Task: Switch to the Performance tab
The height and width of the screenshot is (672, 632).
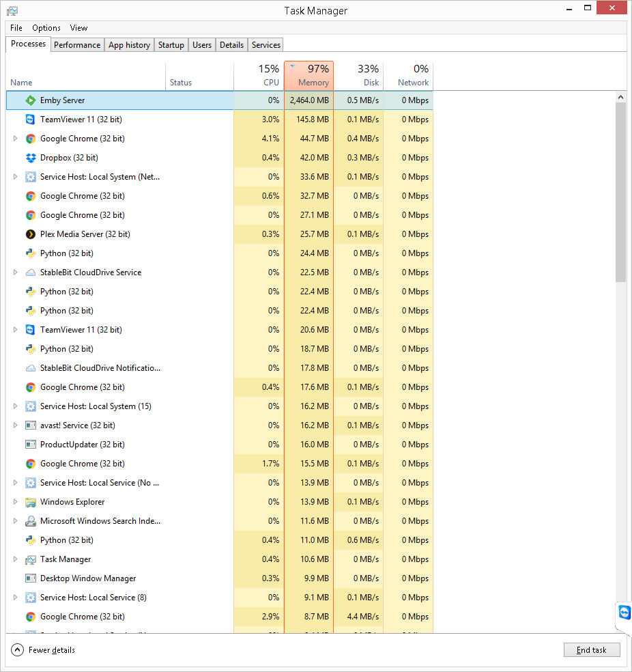Action: click(77, 44)
